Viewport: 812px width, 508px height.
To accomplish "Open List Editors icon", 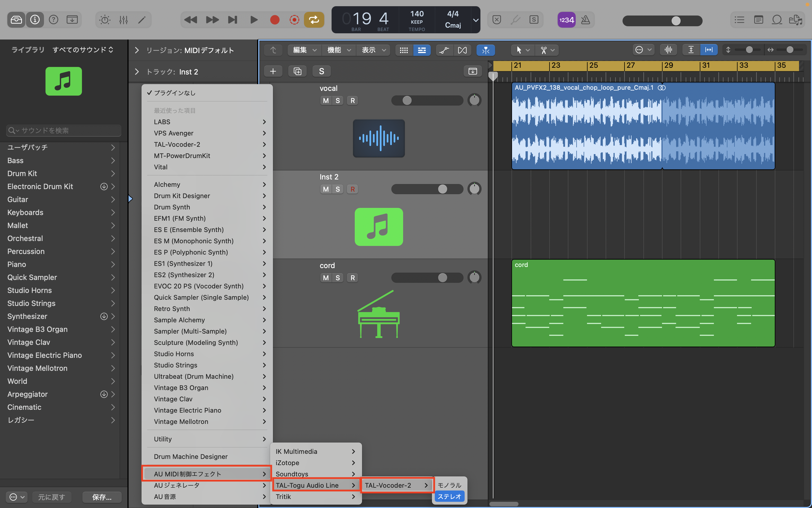I will click(x=739, y=20).
